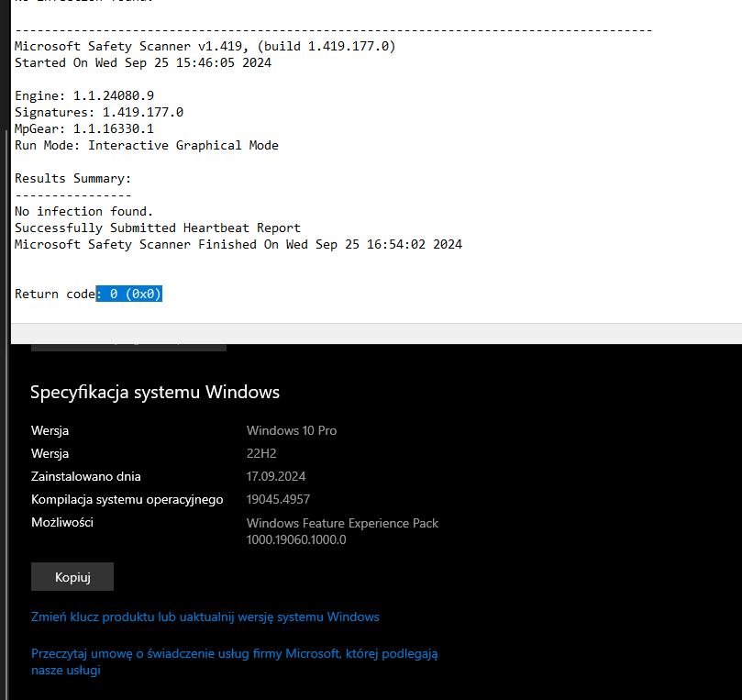Click label 'Możliwości'

(x=62, y=522)
